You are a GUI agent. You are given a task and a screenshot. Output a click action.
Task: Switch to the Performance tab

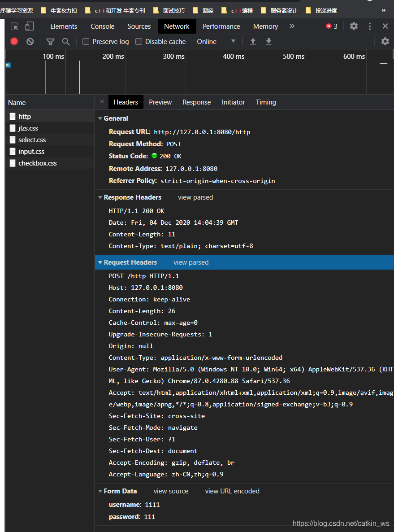221,26
